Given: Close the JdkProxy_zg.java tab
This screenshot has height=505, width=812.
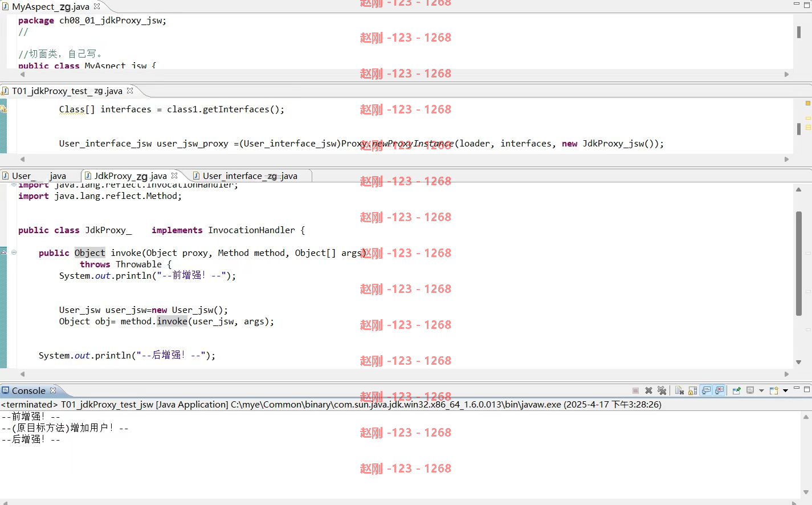Looking at the screenshot, I should click(x=174, y=176).
